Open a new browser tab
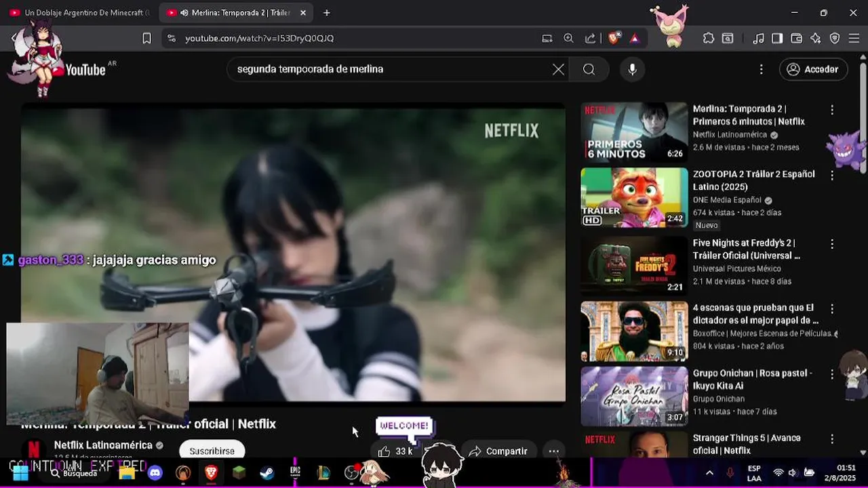868x488 pixels. pyautogui.click(x=327, y=12)
